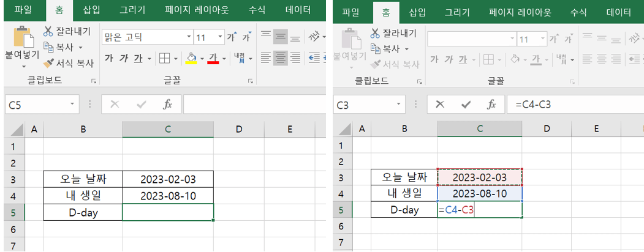The image size is (644, 252).
Task: Click the =C4-C3 formula cell in right window
Action: tap(480, 210)
